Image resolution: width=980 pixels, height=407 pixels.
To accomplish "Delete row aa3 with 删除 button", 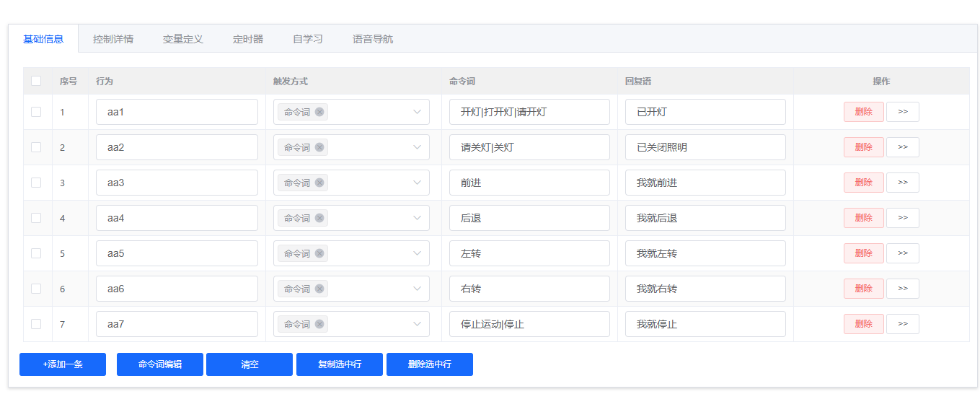I will (864, 183).
